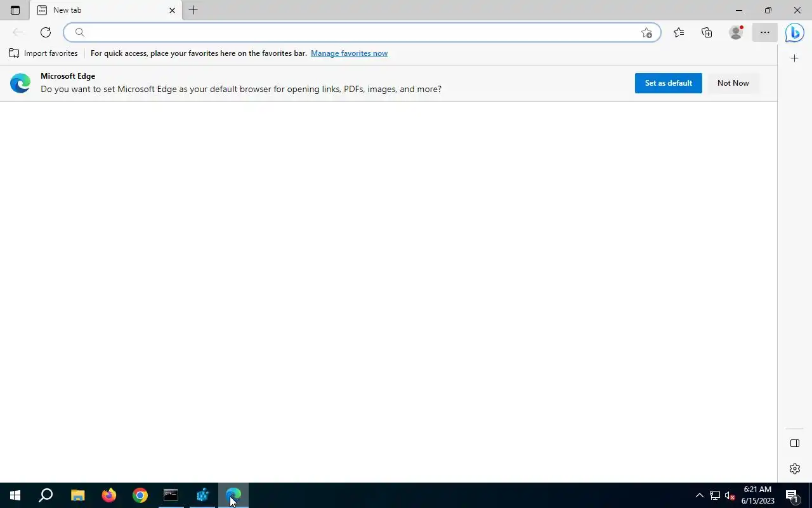The image size is (812, 508).
Task: Click Import favorites
Action: [43, 53]
